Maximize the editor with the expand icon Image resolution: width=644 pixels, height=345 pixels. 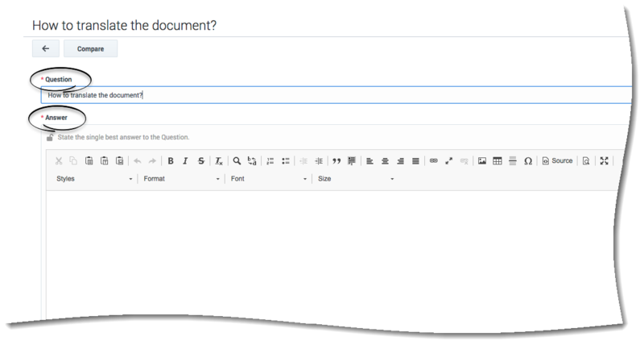pyautogui.click(x=605, y=160)
